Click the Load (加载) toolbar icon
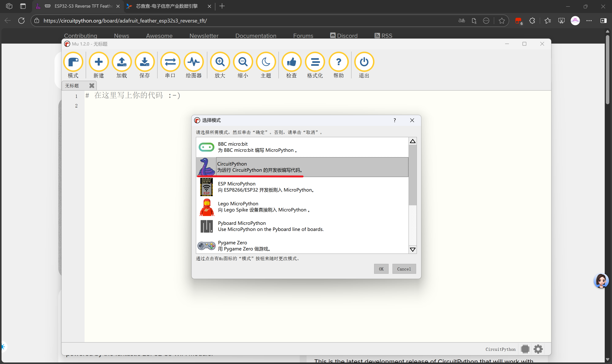612x364 pixels. 122,62
